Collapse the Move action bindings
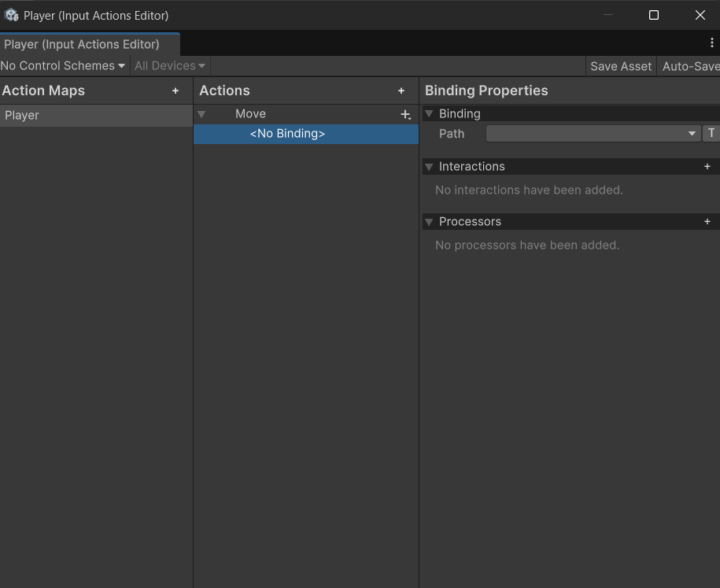The image size is (720, 588). [201, 114]
